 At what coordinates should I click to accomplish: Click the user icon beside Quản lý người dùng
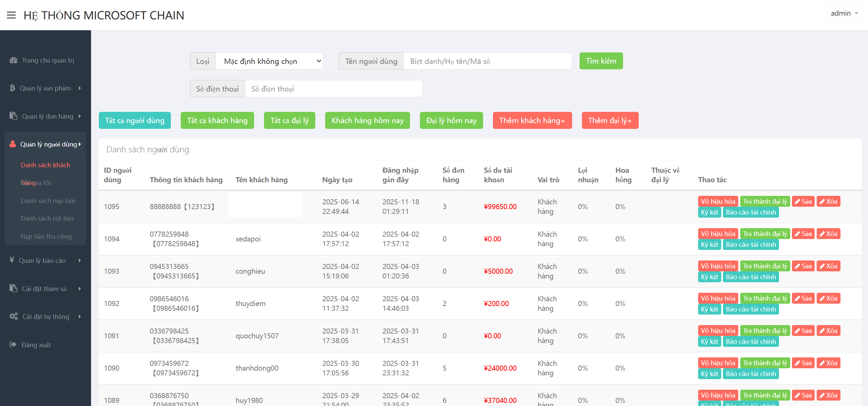tap(13, 144)
